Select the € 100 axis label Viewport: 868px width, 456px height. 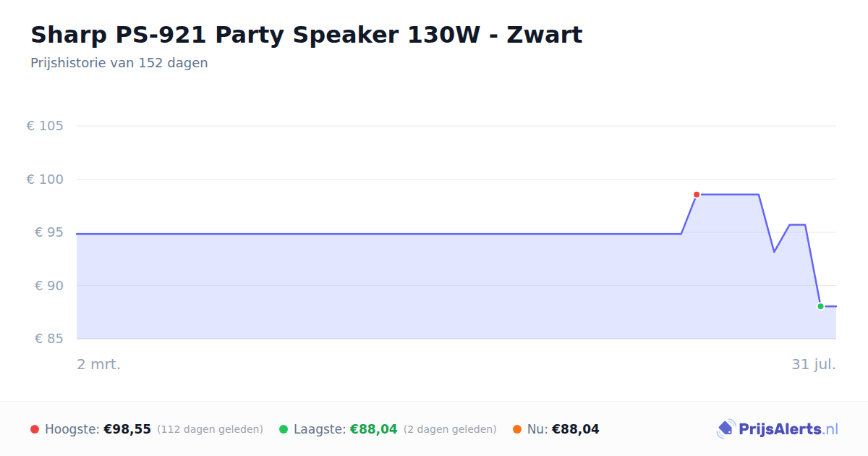pos(45,180)
